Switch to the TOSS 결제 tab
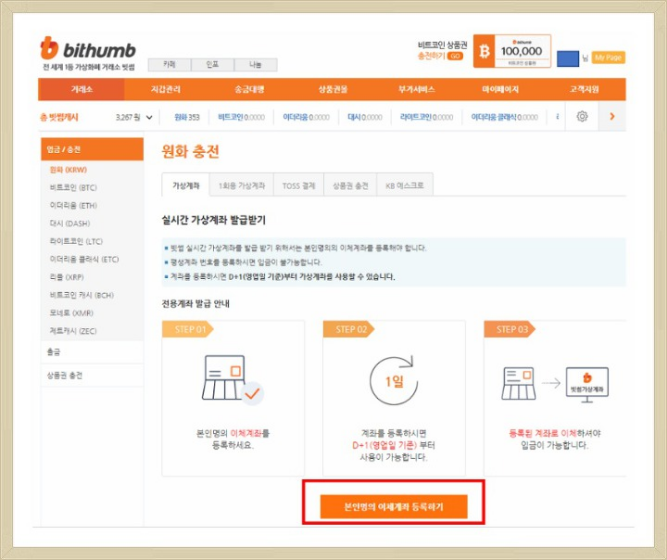667x560 pixels. coord(299,186)
